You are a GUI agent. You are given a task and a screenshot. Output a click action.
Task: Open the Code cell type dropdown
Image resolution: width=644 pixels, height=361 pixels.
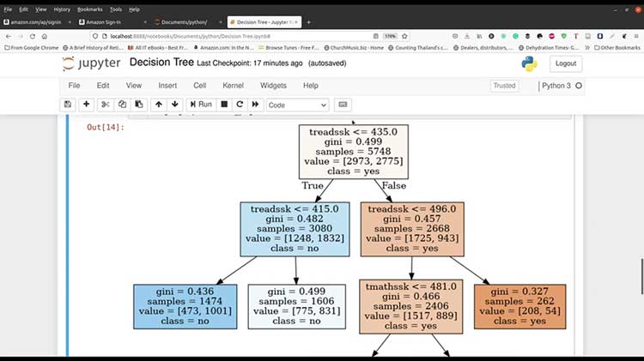[x=297, y=105]
